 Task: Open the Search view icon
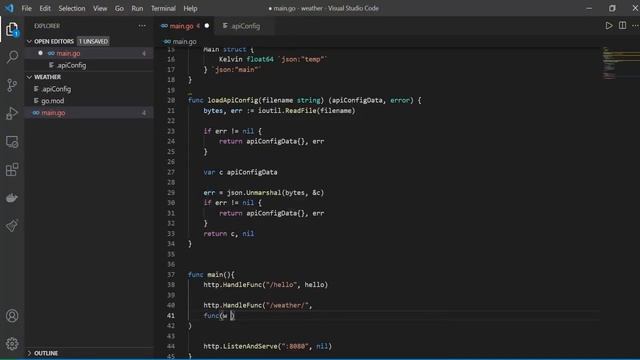pos(12,57)
